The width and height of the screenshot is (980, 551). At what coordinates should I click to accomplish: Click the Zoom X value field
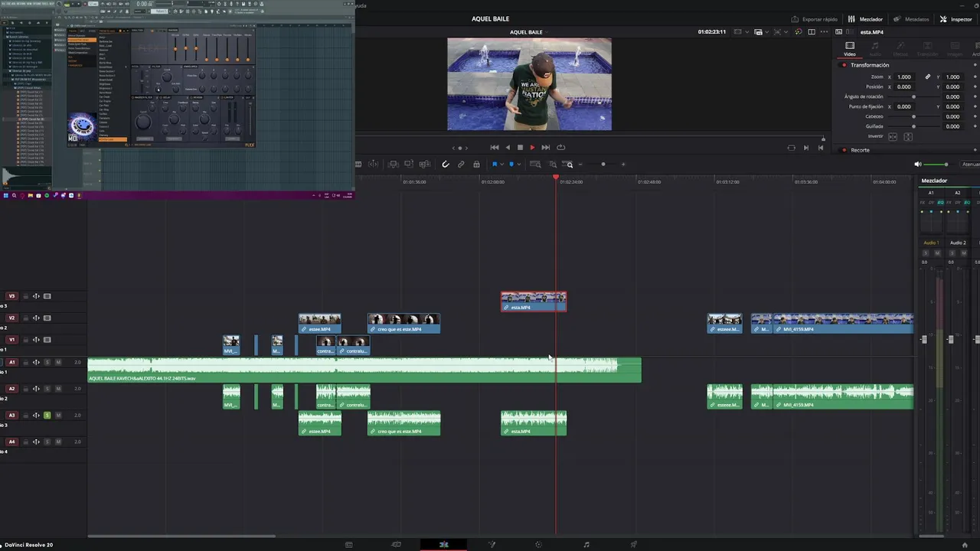click(x=904, y=77)
